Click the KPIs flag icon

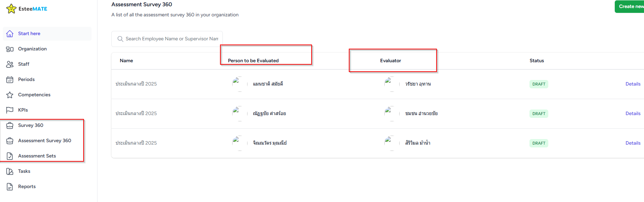[10, 110]
